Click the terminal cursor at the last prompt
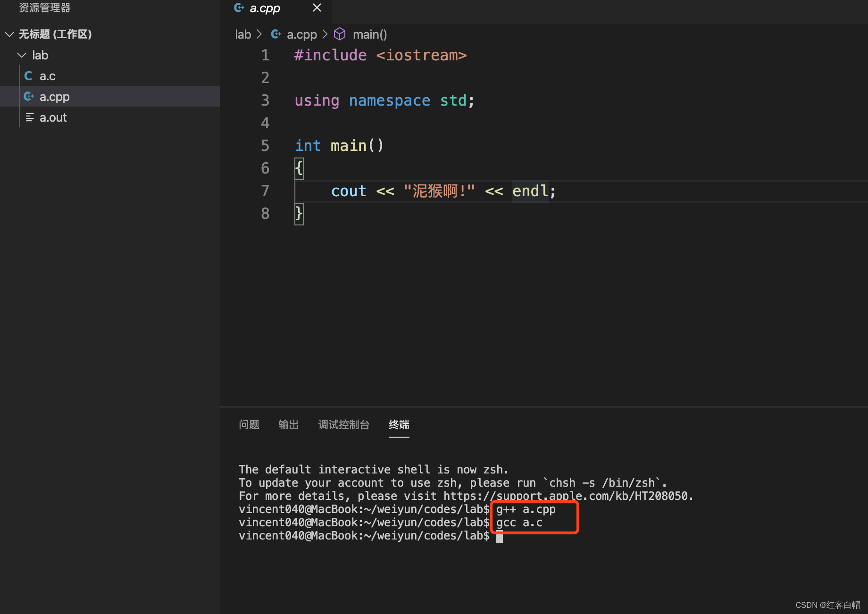The height and width of the screenshot is (614, 868). point(500,536)
